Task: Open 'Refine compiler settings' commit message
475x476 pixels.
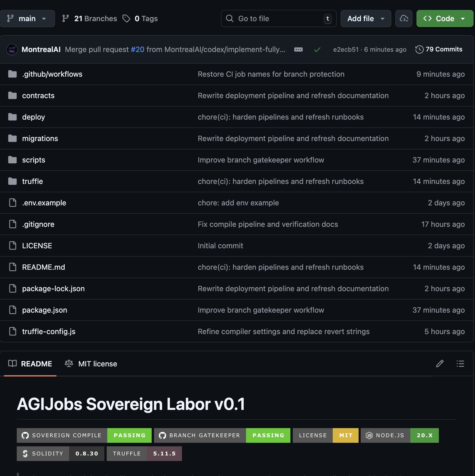Action: (284, 331)
